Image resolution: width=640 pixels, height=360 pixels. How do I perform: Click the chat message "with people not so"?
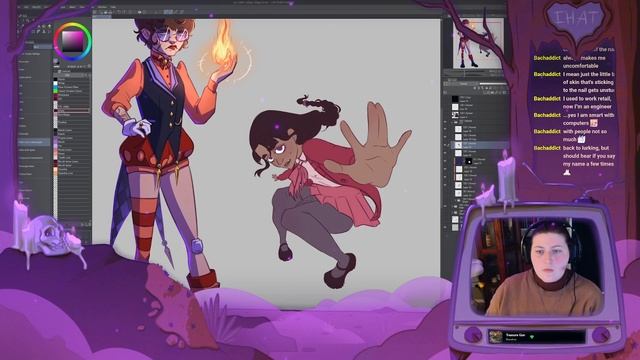(584, 131)
